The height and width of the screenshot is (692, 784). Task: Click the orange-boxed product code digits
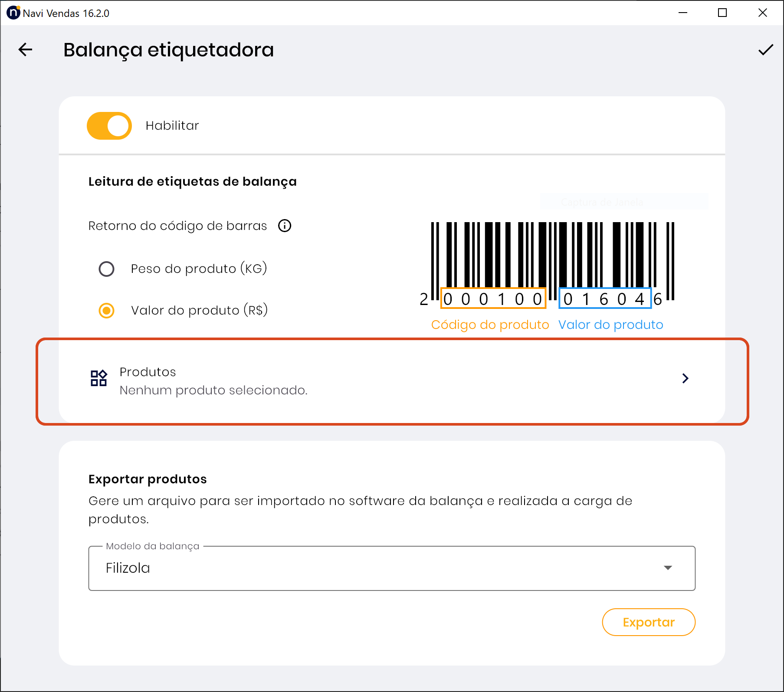(x=493, y=299)
